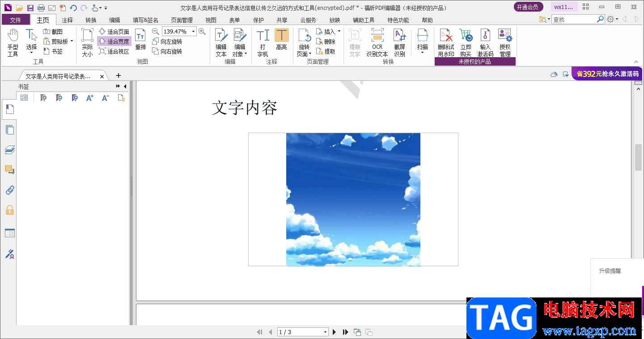
Task: Open the Help (帮助) tab
Action: click(427, 20)
